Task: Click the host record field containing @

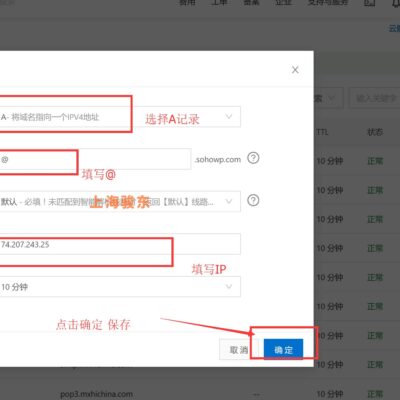Action: (x=95, y=159)
